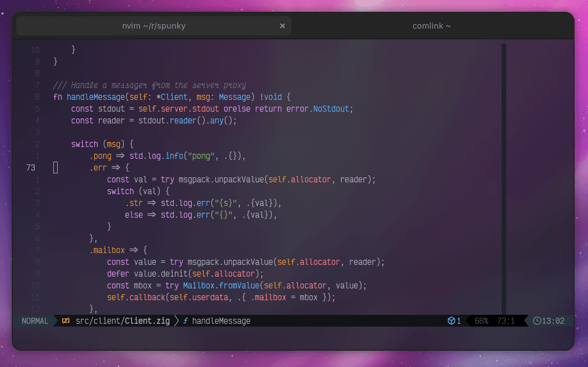Click the src/client/Client.zig file path
This screenshot has height=367, width=588.
[122, 320]
